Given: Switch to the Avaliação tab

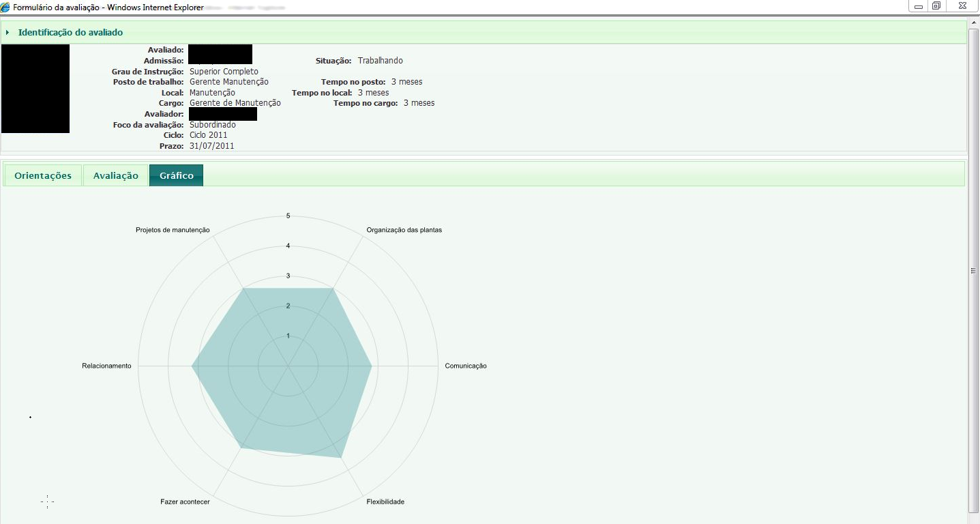Looking at the screenshot, I should [116, 175].
